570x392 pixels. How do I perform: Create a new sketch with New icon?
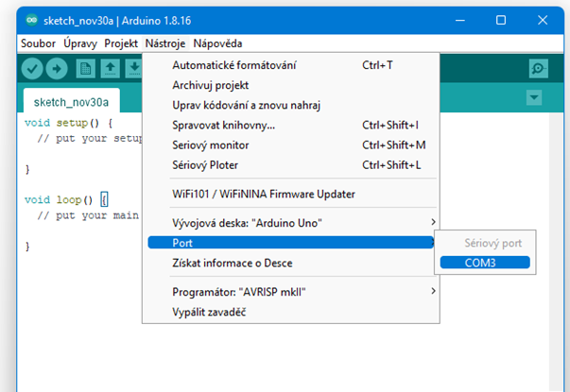coord(85,69)
